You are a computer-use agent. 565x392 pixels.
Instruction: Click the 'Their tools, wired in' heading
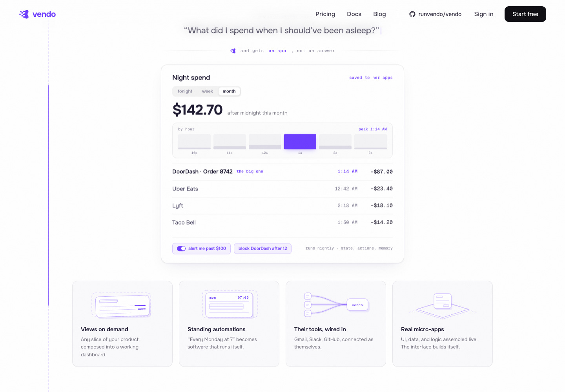tap(320, 329)
